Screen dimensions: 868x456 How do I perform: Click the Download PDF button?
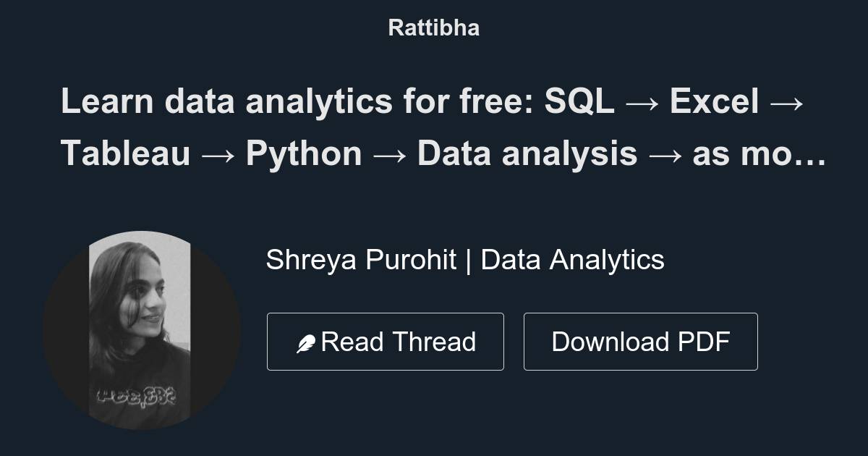[x=640, y=341]
